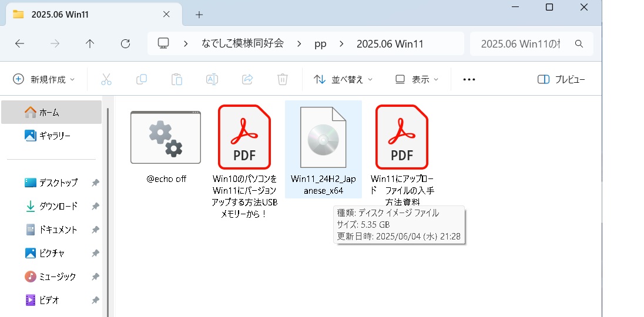Click the pin icon next to ピクチャ

(95, 254)
